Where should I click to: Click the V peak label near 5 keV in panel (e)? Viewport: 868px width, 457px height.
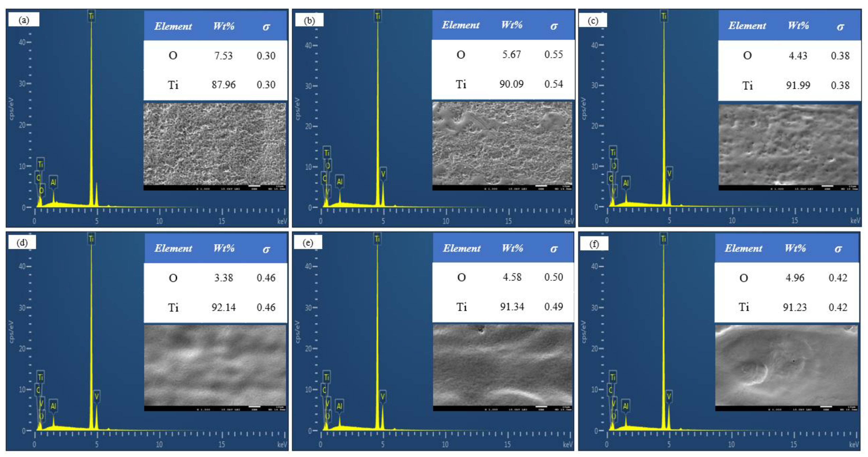click(383, 396)
